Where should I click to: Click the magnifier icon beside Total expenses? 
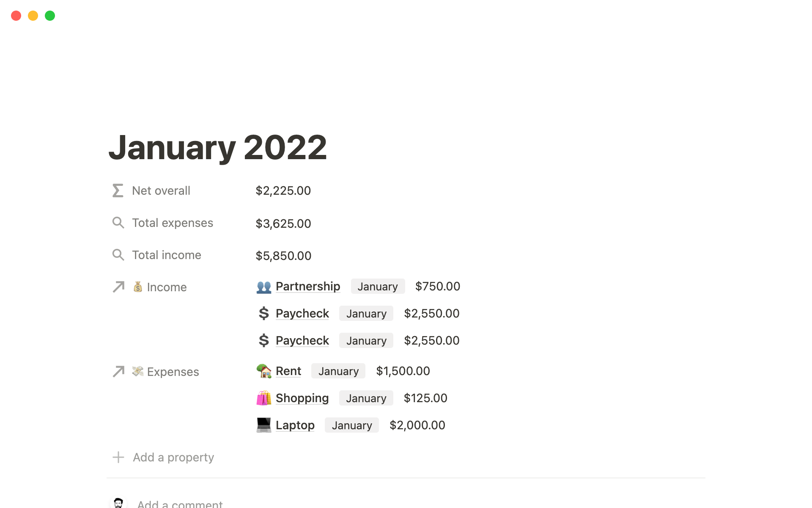tap(118, 223)
